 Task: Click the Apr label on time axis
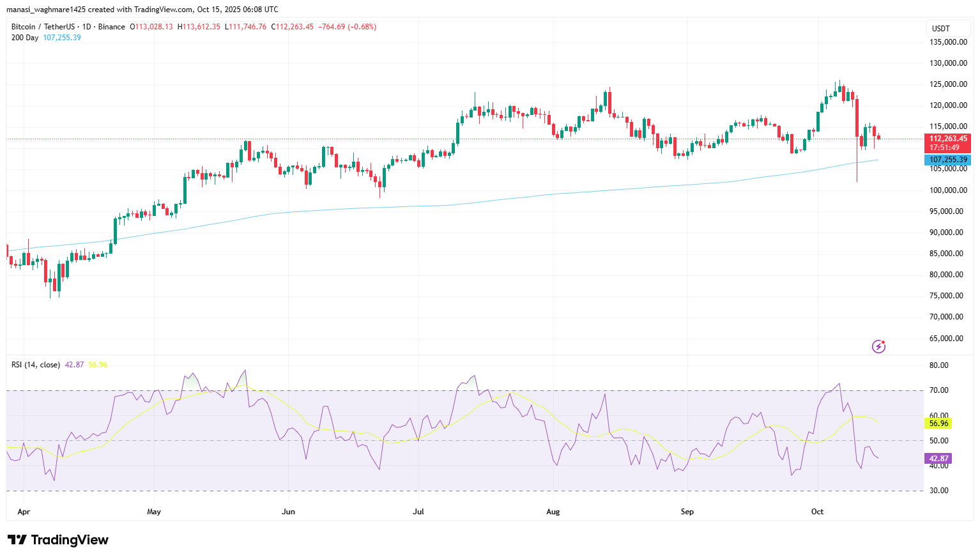click(x=24, y=512)
